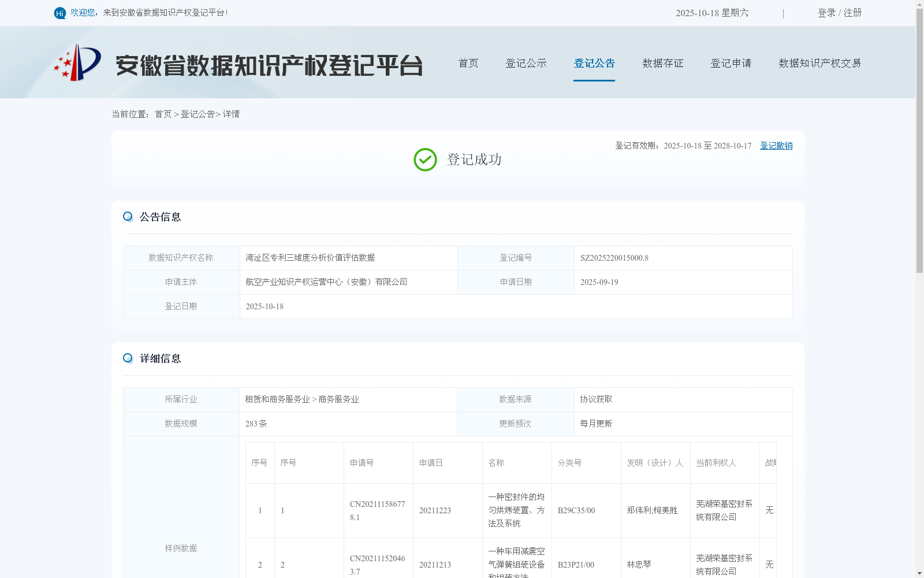Click applicant 航空产业知识产权运营中心（安徽）有限公司

coord(326,282)
